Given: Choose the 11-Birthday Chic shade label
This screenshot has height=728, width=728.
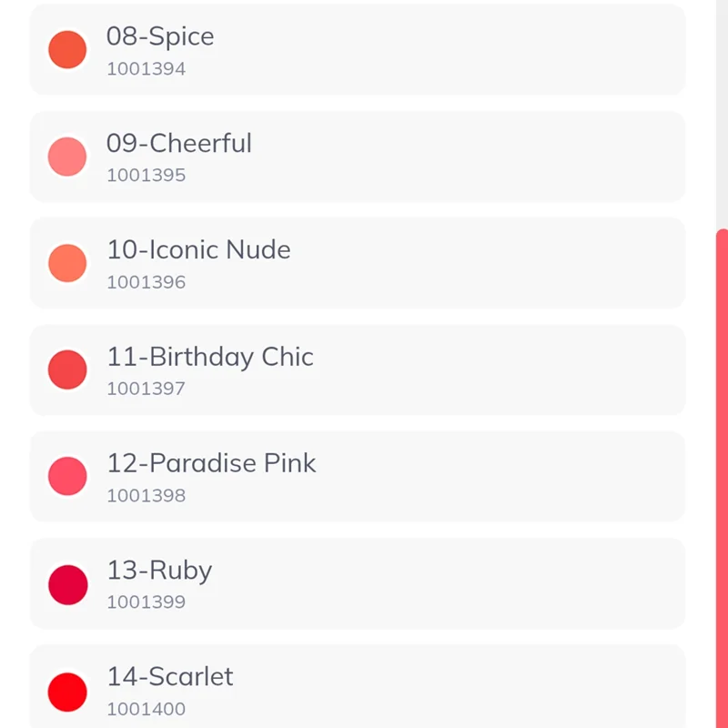Looking at the screenshot, I should pyautogui.click(x=209, y=357).
